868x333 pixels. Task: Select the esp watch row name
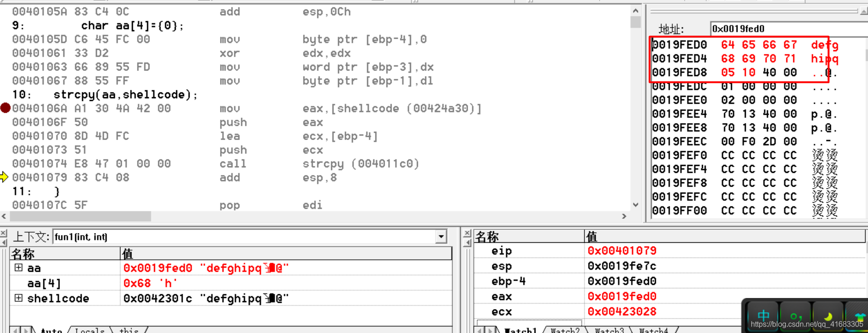[x=501, y=266]
